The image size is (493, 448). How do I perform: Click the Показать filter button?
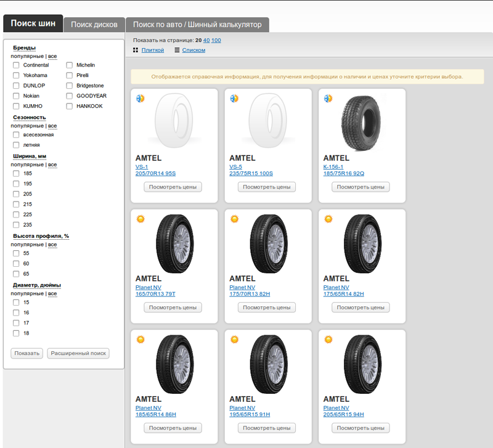(x=26, y=353)
